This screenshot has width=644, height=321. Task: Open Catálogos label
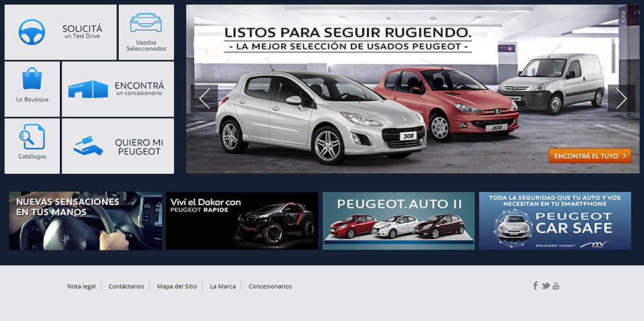point(32,157)
